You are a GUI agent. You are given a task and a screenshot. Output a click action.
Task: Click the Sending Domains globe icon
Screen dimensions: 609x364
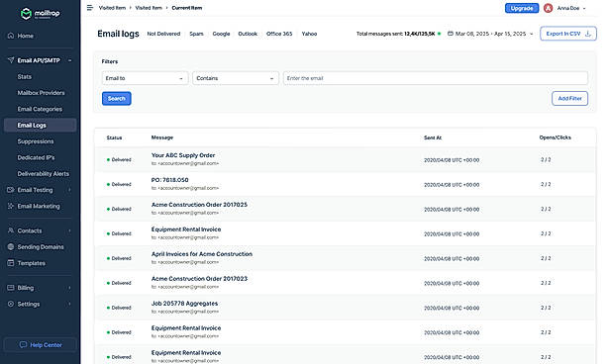[x=11, y=247]
